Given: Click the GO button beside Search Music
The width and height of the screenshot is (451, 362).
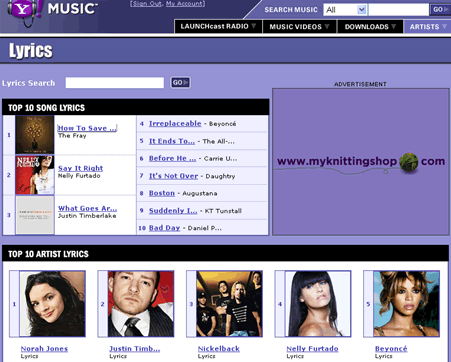Looking at the screenshot, I should [440, 10].
